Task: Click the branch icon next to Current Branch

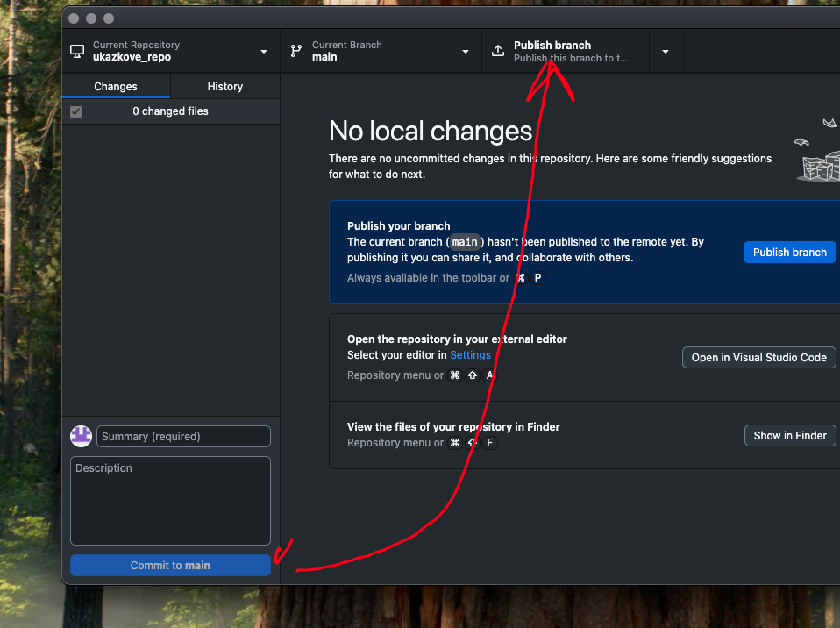Action: tap(295, 50)
